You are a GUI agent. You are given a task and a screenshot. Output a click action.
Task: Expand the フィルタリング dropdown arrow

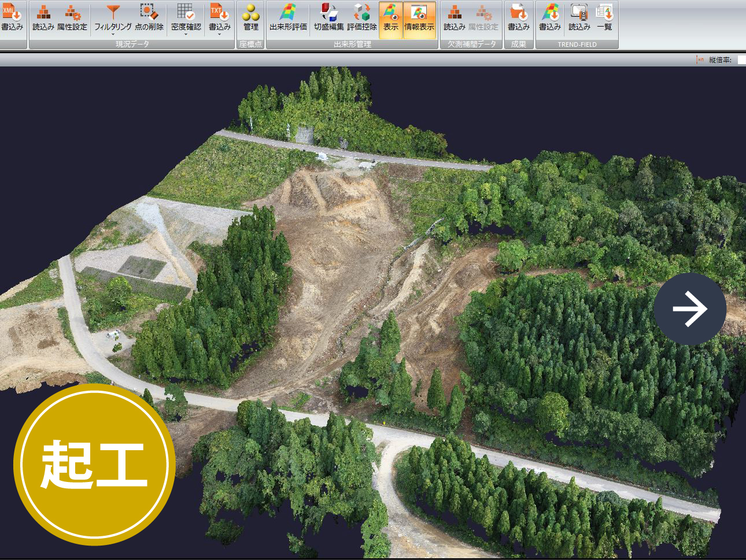pos(113,35)
